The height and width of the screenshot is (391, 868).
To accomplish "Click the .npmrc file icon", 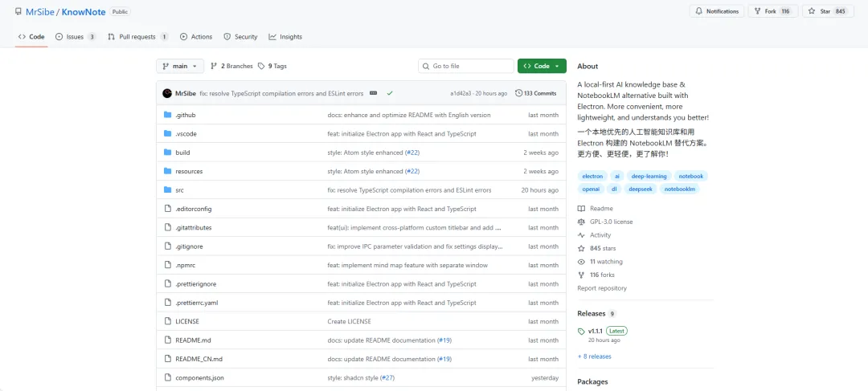I will [168, 266].
